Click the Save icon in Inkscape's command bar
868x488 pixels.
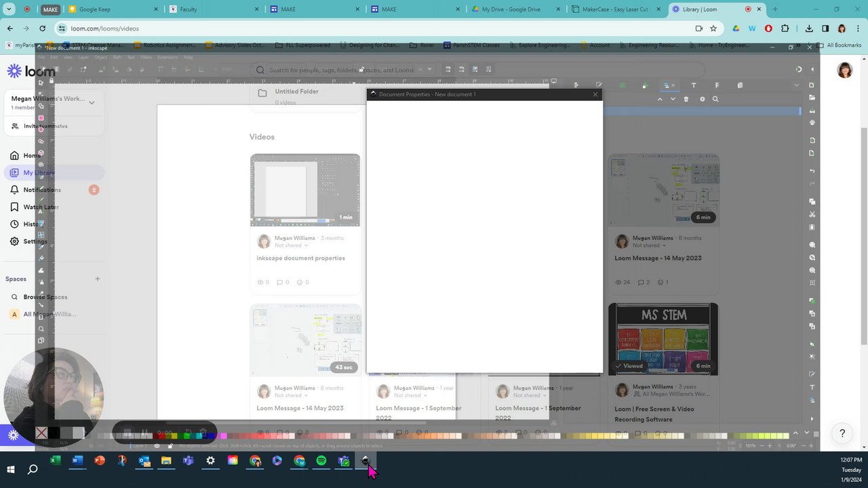[x=812, y=110]
